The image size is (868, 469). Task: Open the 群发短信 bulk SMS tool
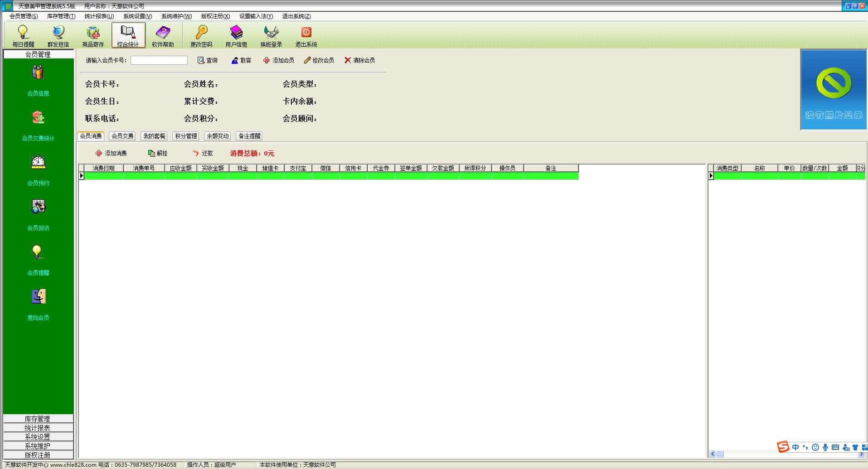tap(58, 35)
